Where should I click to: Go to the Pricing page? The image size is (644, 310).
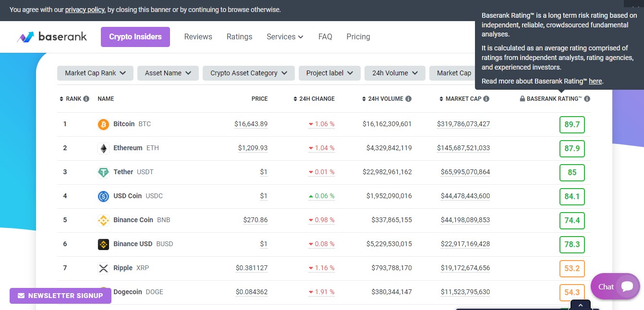358,37
